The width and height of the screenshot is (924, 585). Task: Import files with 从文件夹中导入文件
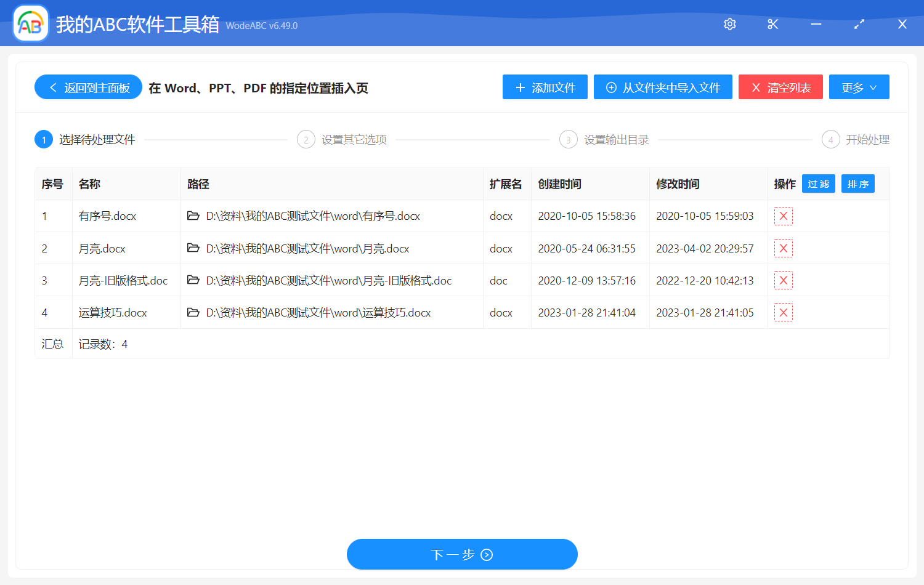(663, 87)
